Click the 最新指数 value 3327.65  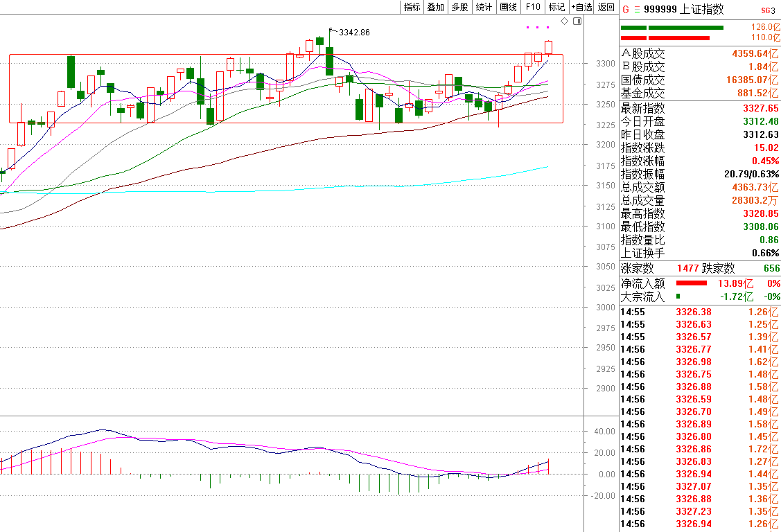(x=761, y=109)
